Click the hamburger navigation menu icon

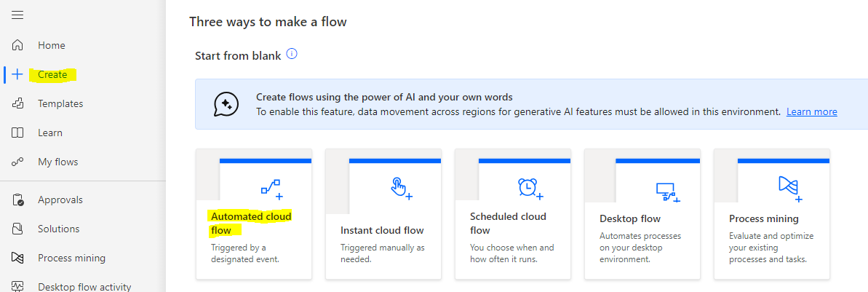point(17,15)
